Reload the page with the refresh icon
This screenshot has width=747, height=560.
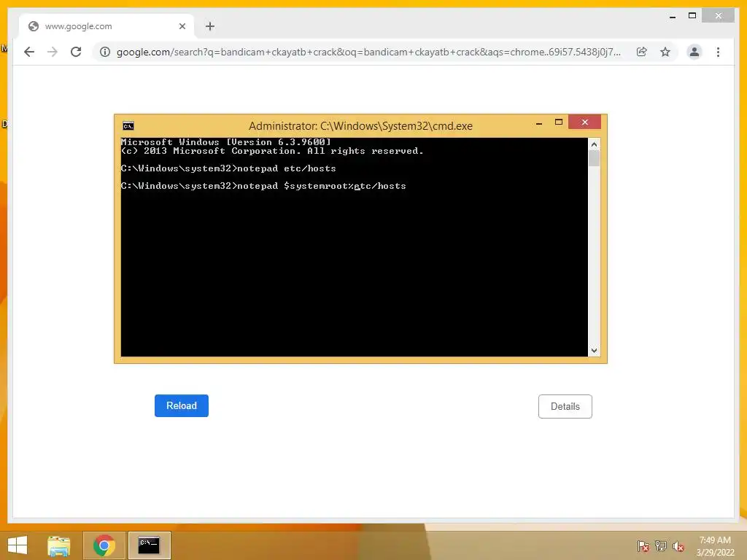[x=76, y=52]
